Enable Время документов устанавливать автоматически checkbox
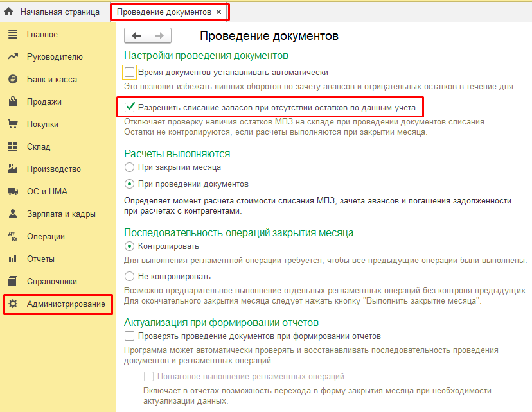532x412 pixels. pyautogui.click(x=130, y=73)
